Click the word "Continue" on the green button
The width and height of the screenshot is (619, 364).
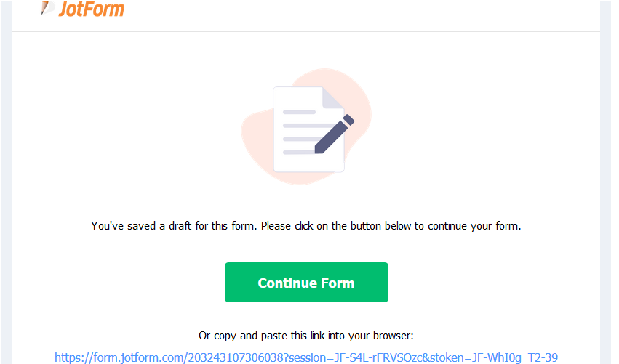coord(287,283)
